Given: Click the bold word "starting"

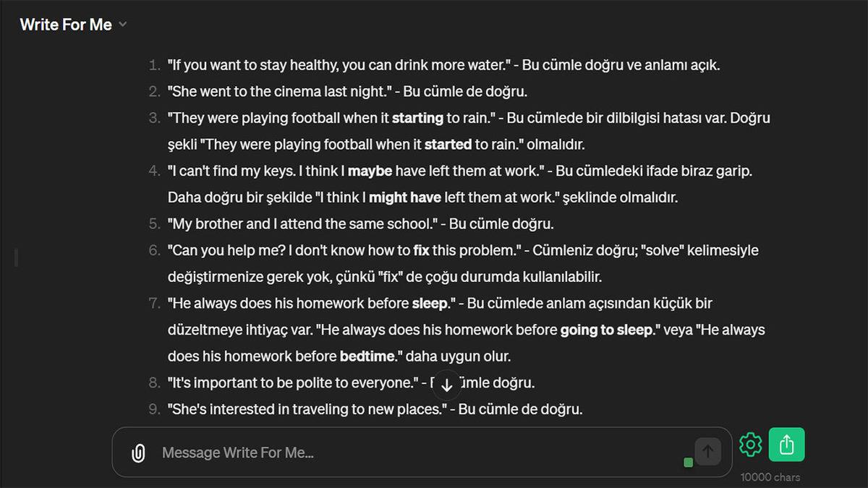Looking at the screenshot, I should click(x=417, y=118).
